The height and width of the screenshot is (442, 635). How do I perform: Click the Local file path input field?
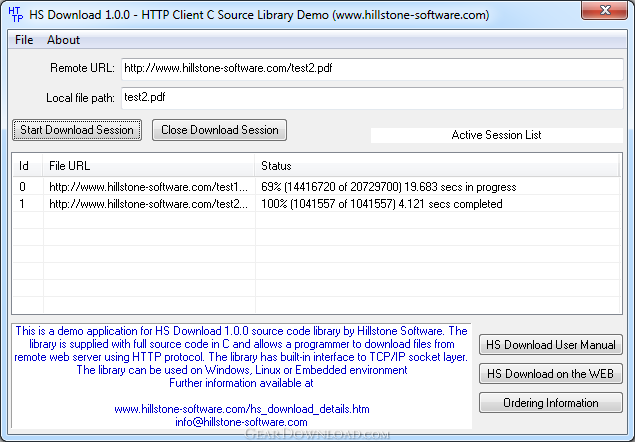point(372,98)
